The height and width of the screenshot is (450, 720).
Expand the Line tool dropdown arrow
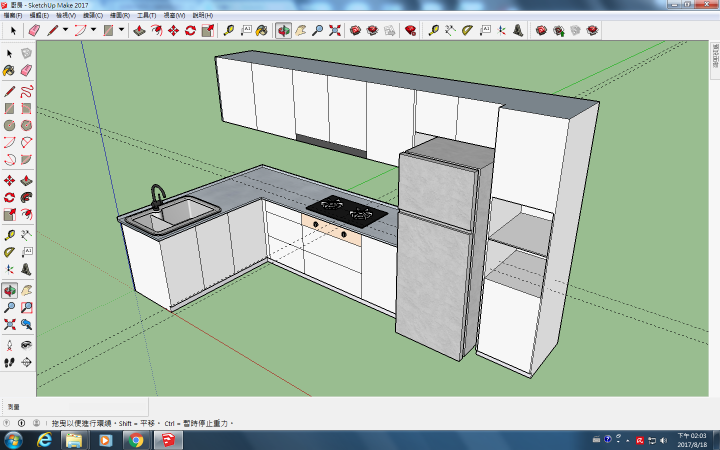click(x=65, y=30)
